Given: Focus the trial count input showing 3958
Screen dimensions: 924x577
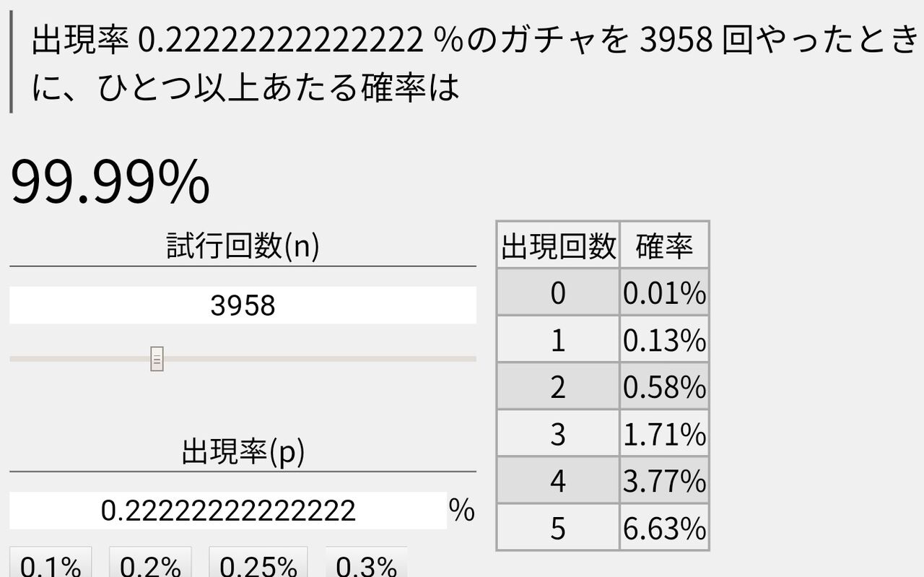Looking at the screenshot, I should tap(243, 305).
